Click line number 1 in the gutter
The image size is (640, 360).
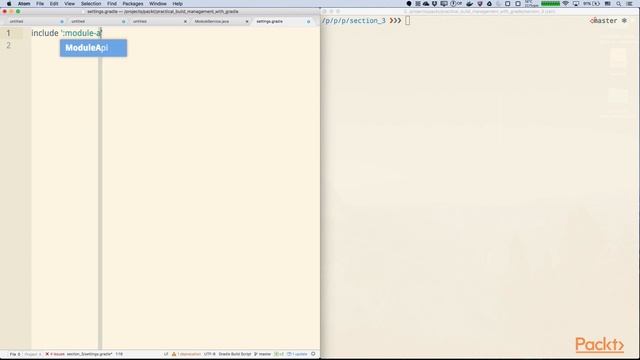coord(8,33)
